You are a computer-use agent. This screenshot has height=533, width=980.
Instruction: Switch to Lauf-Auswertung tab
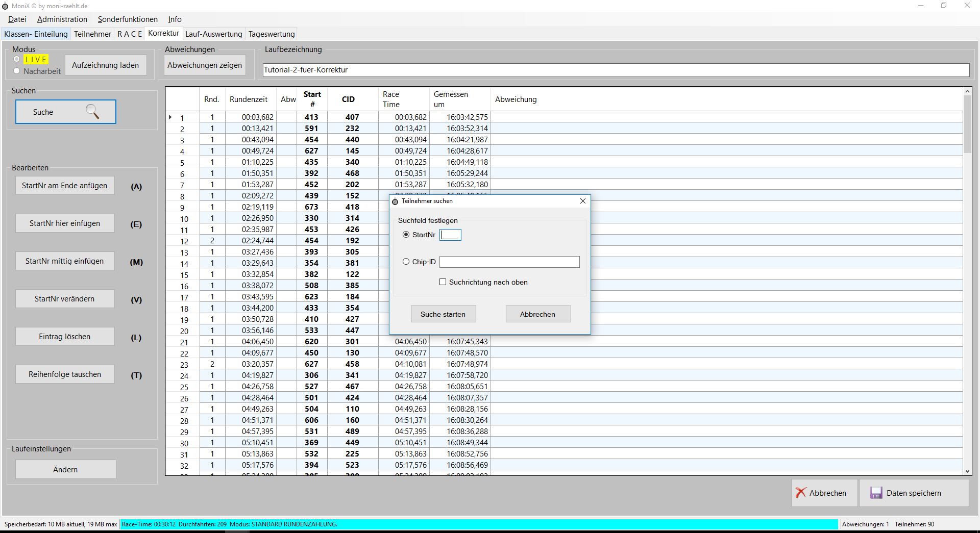click(213, 34)
